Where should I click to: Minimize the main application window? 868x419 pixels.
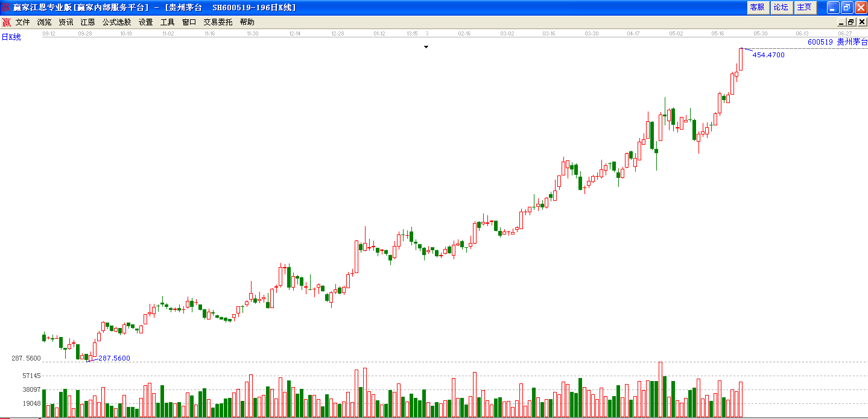coord(832,7)
